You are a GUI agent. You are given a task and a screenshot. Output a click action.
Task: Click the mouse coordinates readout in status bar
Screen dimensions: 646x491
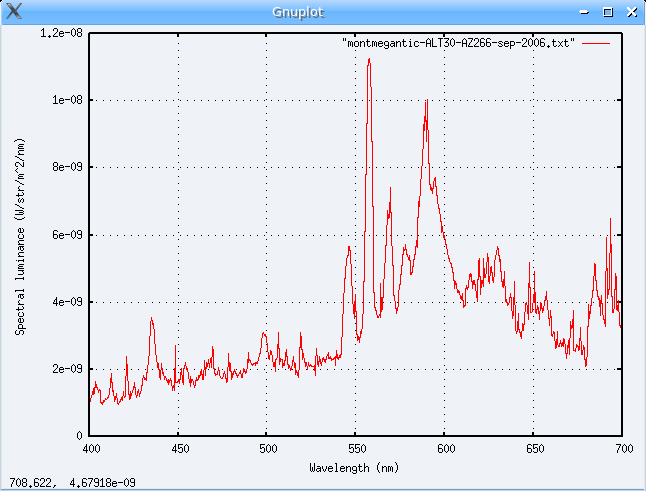[72, 482]
